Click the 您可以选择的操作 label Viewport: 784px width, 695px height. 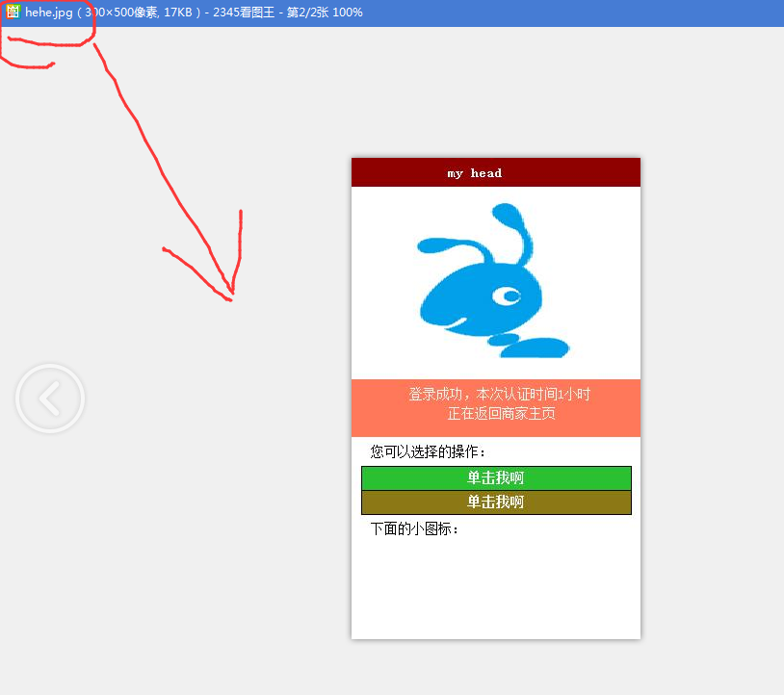[x=428, y=451]
